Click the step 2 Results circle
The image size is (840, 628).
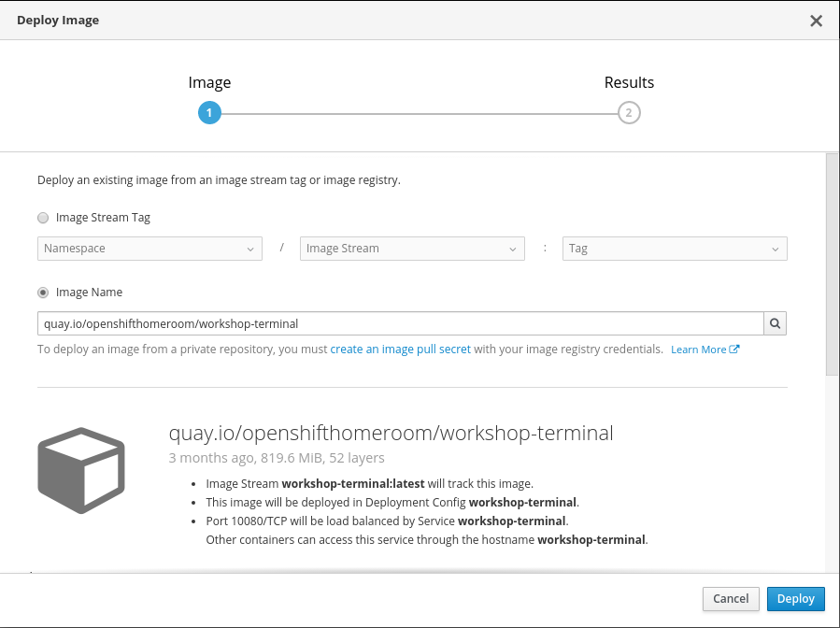click(x=629, y=113)
